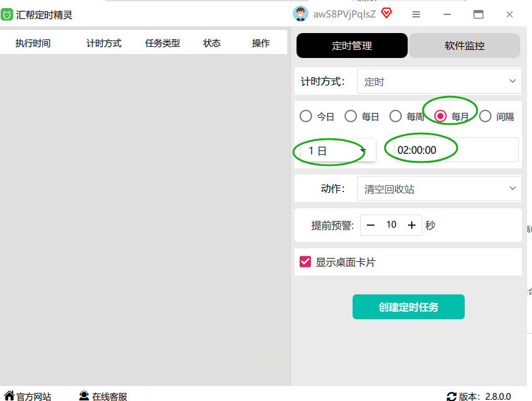Screen dimensions: 532x401
Task: Select the 每日 radio option
Action: [351, 116]
